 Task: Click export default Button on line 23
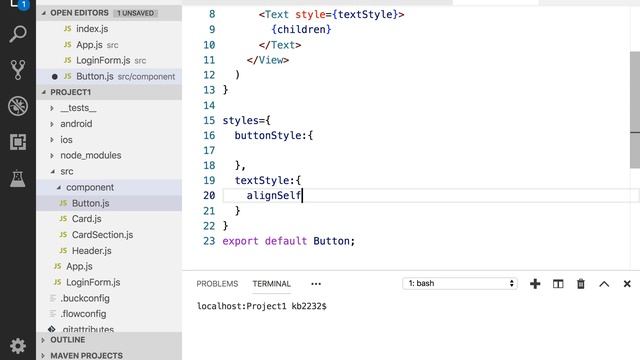[289, 241]
